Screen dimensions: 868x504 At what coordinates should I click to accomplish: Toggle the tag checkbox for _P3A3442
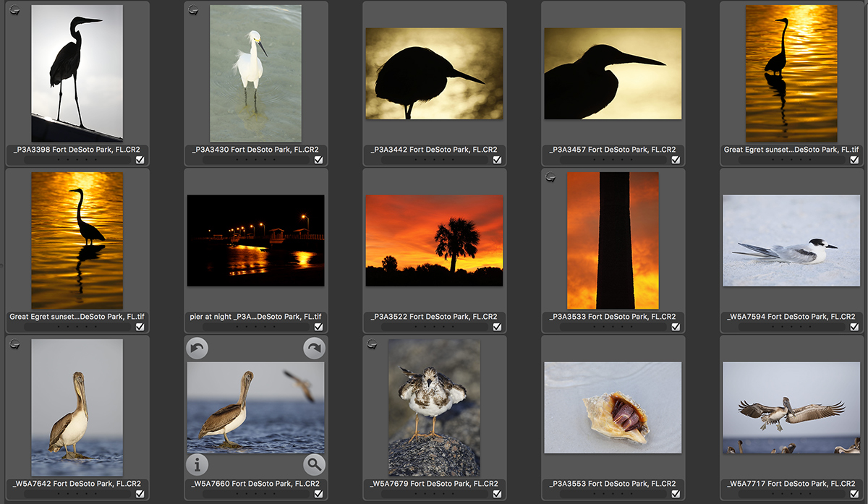(497, 160)
